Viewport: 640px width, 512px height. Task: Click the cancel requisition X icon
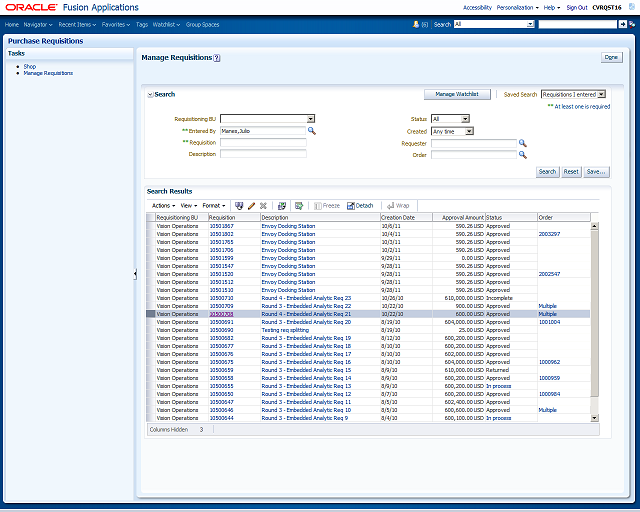(x=263, y=206)
